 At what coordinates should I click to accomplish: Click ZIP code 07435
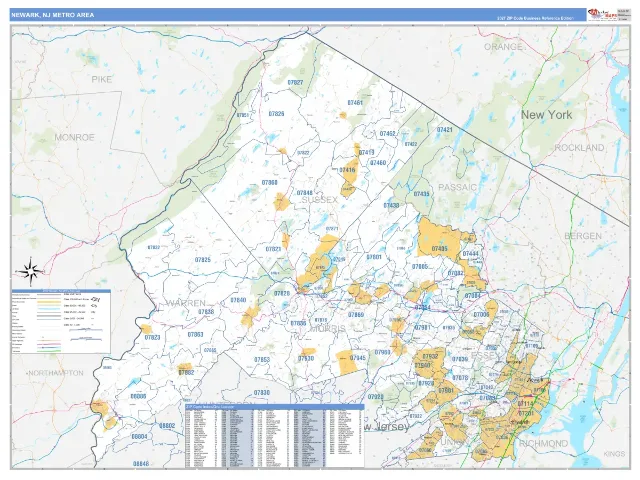(422, 194)
